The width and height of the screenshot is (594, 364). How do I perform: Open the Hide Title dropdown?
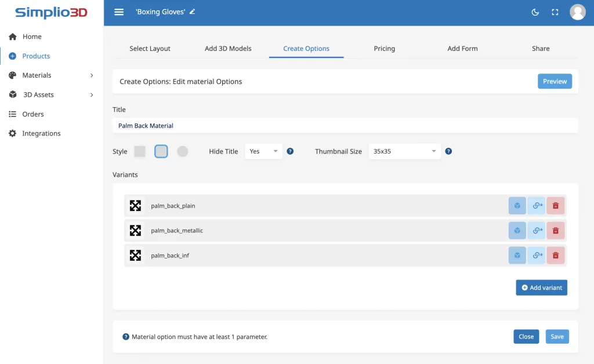tap(263, 151)
